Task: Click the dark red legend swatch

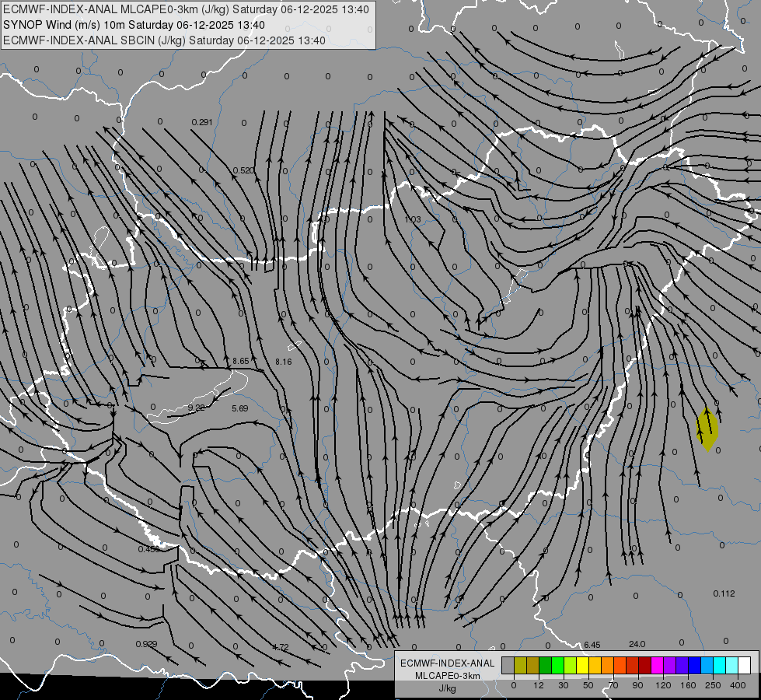Action: [644, 666]
